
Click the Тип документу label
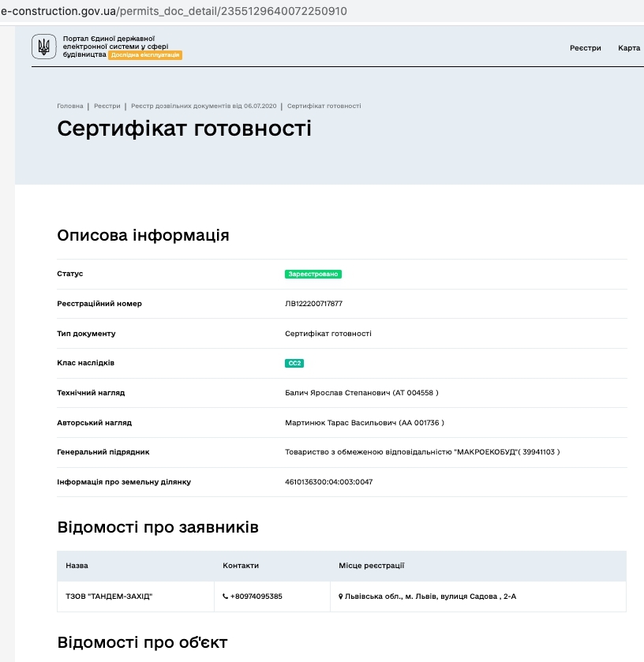click(86, 334)
